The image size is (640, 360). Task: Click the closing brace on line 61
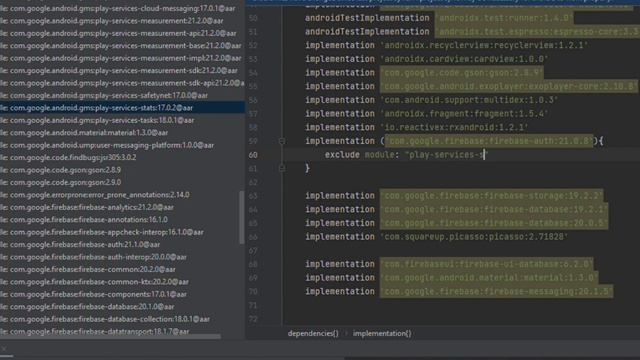307,168
